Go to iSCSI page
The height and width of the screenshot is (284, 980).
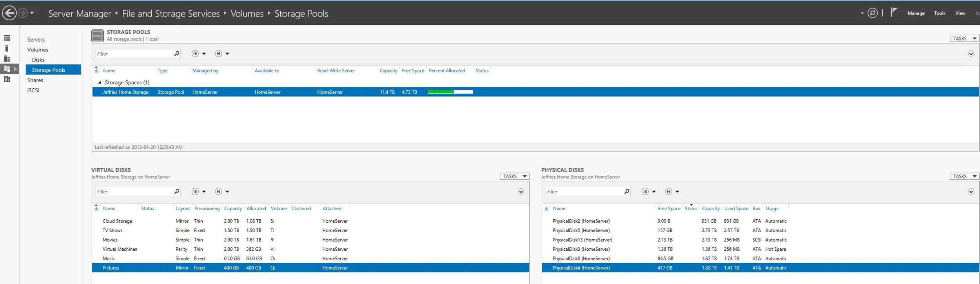[x=33, y=90]
